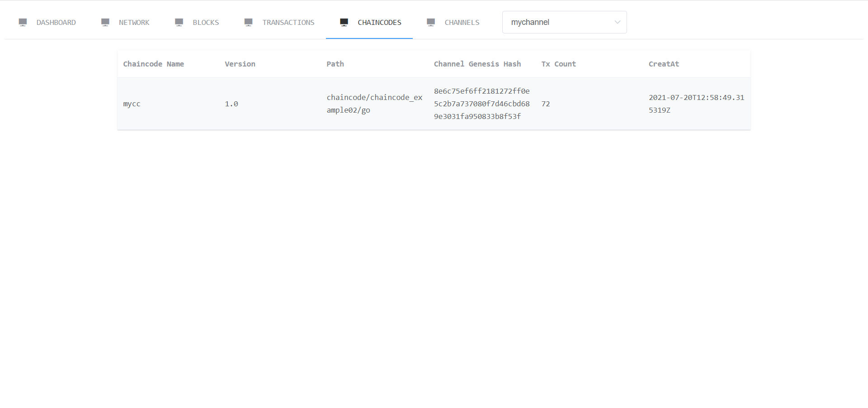Click the highlighted Chaincodes icon
Screen dimensions: 868x408
point(344,22)
